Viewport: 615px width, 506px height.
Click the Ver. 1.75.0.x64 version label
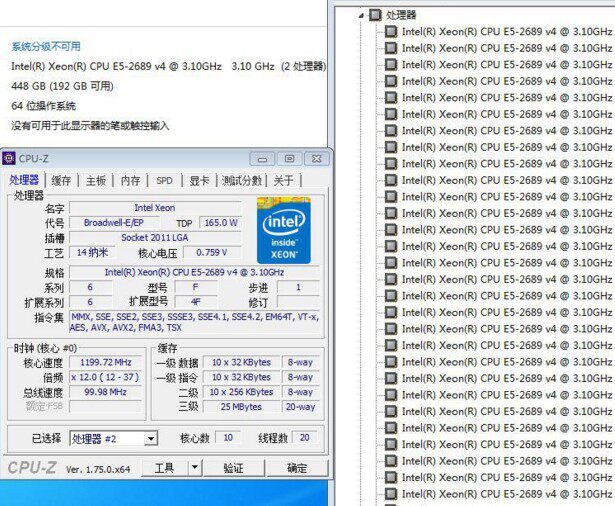coord(98,469)
